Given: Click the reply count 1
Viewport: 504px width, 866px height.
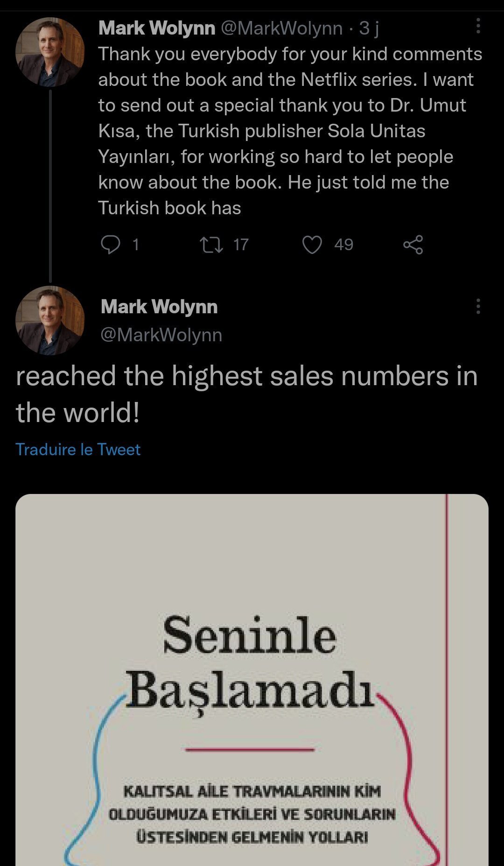Looking at the screenshot, I should 136,245.
